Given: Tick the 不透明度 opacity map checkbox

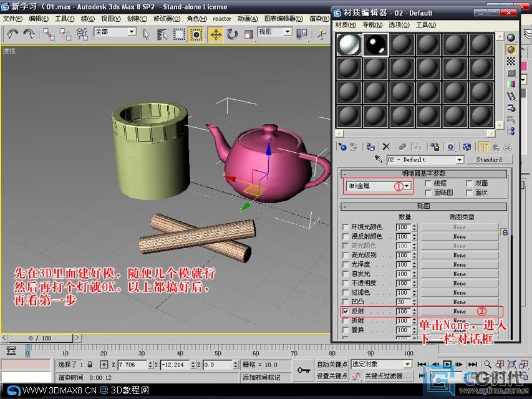Looking at the screenshot, I should coord(346,283).
